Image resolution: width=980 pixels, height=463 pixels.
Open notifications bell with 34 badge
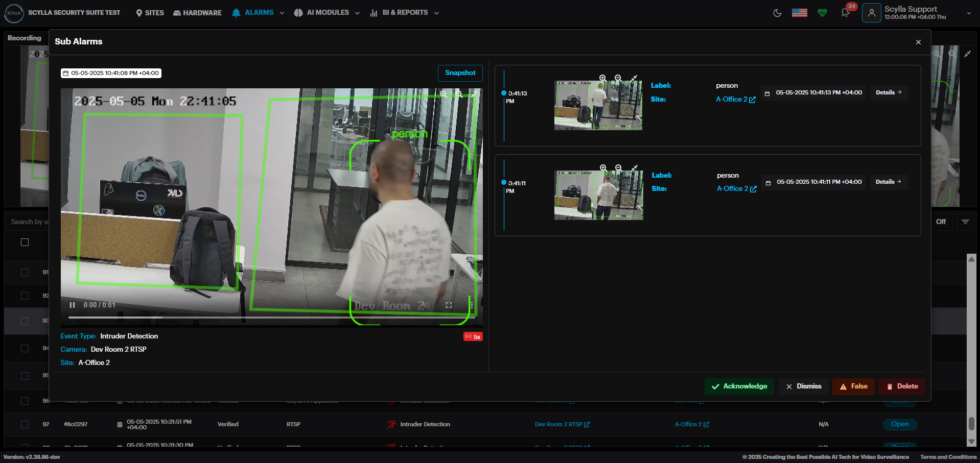(846, 13)
